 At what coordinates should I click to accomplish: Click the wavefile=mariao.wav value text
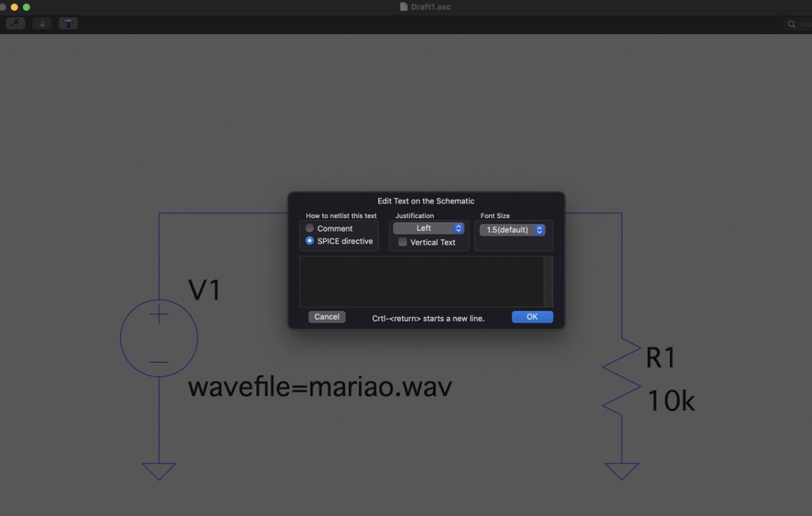pyautogui.click(x=320, y=387)
